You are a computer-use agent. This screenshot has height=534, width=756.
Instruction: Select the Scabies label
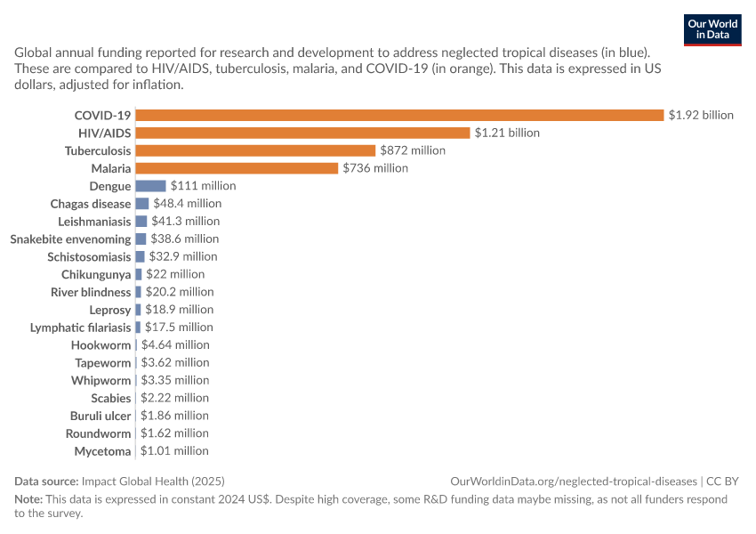(x=111, y=399)
